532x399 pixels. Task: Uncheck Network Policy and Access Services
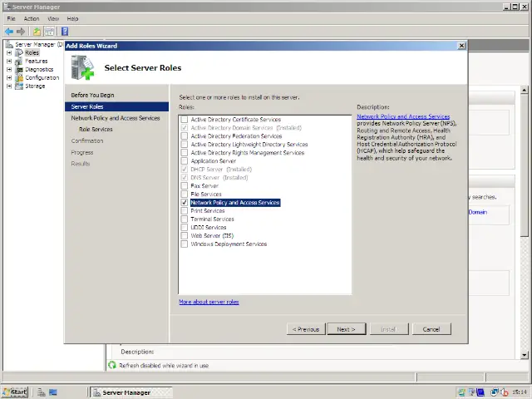tap(185, 202)
